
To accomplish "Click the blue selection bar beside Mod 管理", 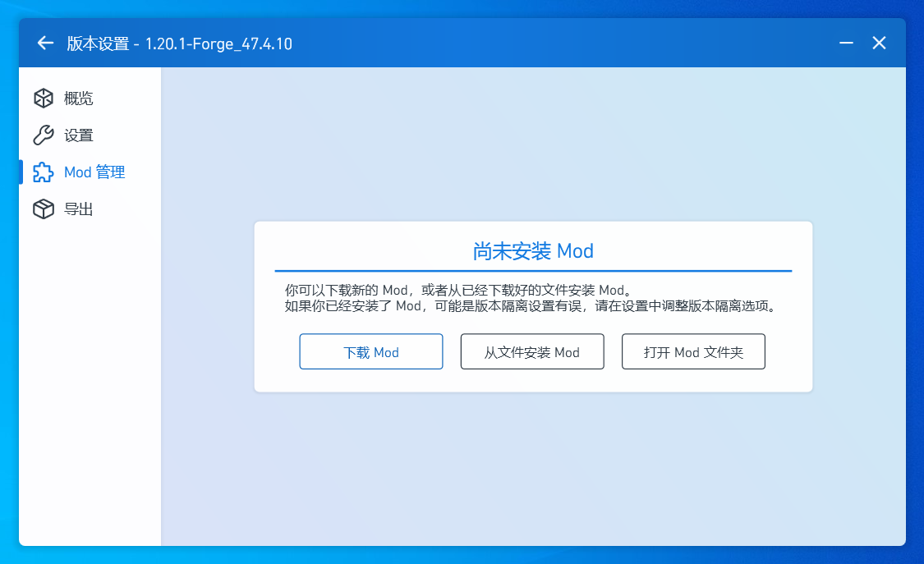I will [21, 172].
